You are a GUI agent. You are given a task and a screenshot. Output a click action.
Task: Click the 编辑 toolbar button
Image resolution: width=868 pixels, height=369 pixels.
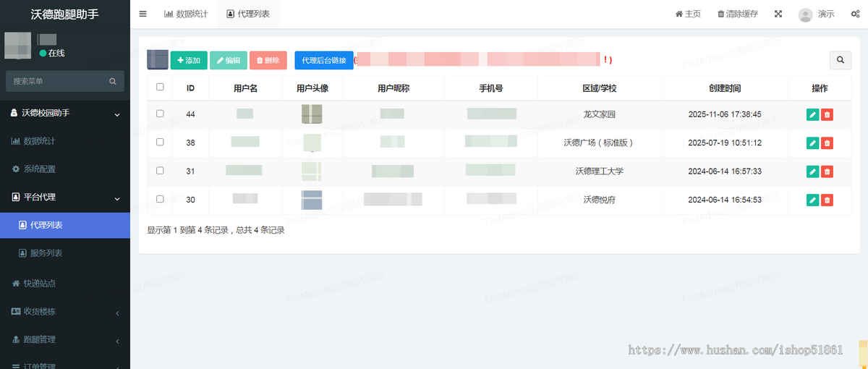[229, 60]
